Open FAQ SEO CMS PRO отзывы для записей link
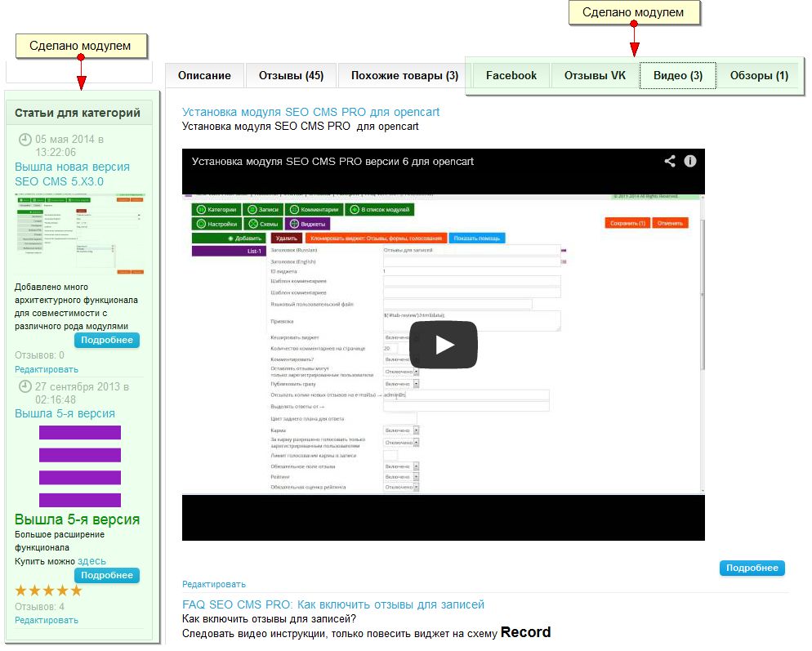 tap(333, 604)
